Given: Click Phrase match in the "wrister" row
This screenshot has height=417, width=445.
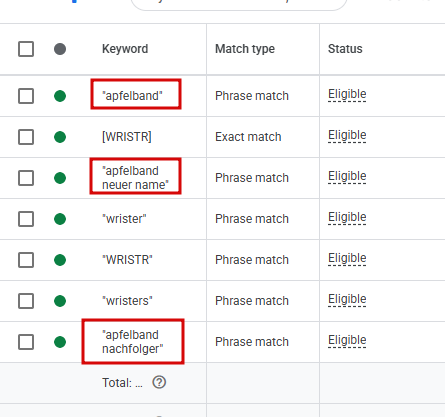Looking at the screenshot, I should click(x=252, y=219).
